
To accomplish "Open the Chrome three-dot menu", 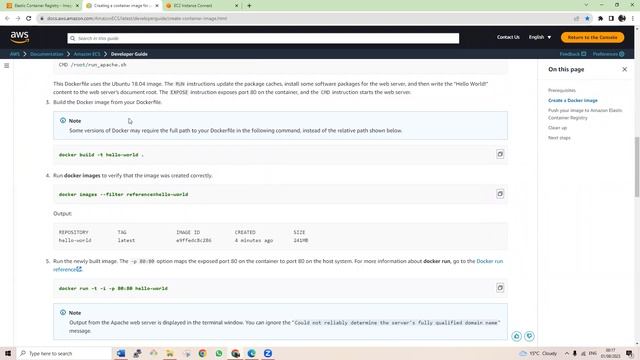I will [633, 18].
